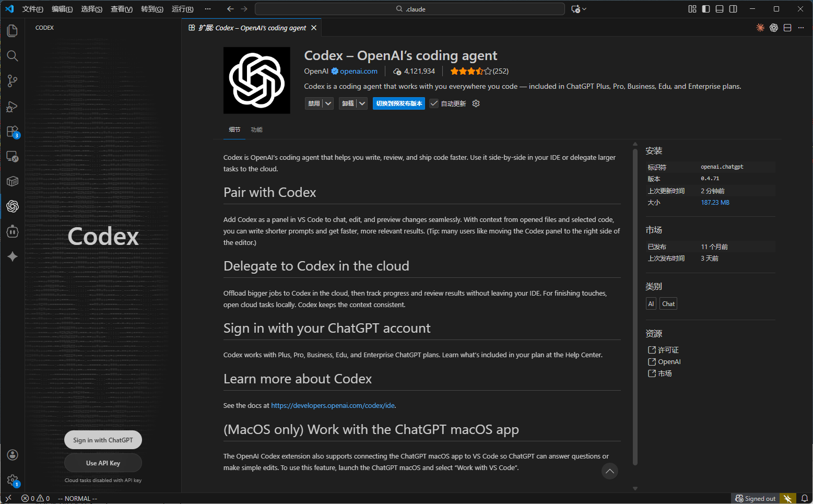Click the 187.23 MB size value
This screenshot has width=813, height=504.
(715, 203)
